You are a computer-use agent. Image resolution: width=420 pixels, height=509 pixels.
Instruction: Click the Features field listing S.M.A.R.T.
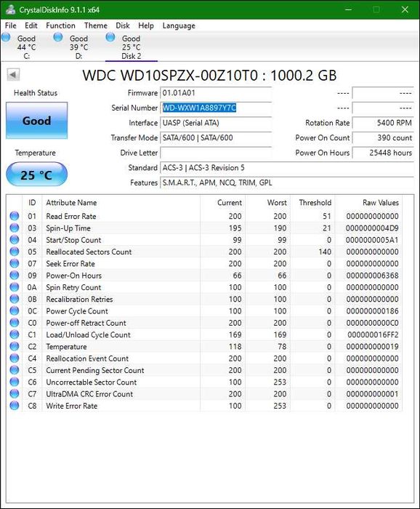click(x=287, y=183)
